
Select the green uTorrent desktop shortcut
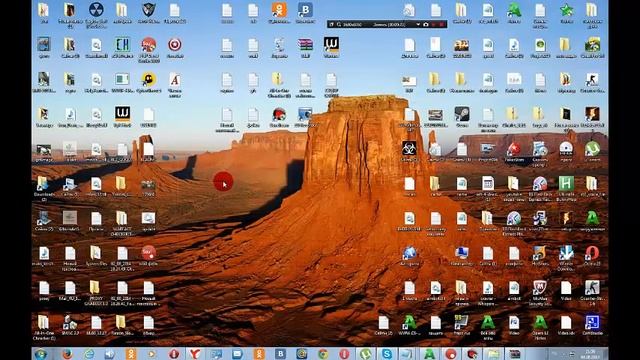coord(592,149)
